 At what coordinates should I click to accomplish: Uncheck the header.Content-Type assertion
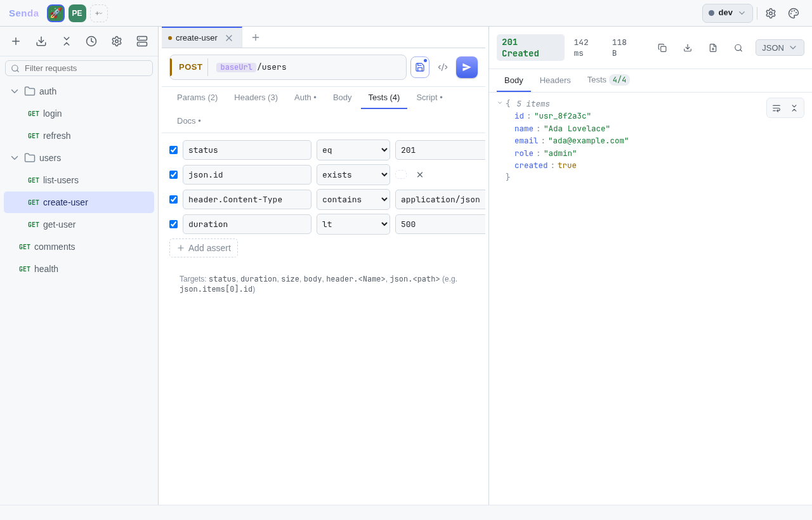point(174,200)
